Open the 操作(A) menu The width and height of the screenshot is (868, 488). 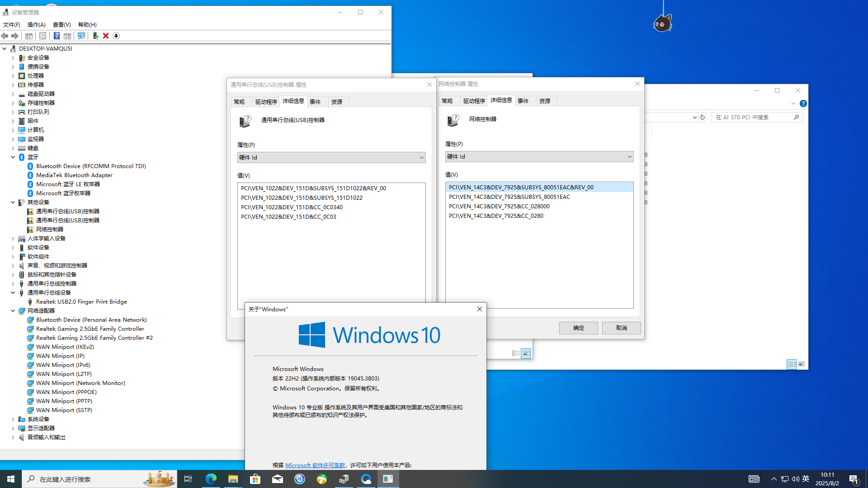[x=36, y=25]
